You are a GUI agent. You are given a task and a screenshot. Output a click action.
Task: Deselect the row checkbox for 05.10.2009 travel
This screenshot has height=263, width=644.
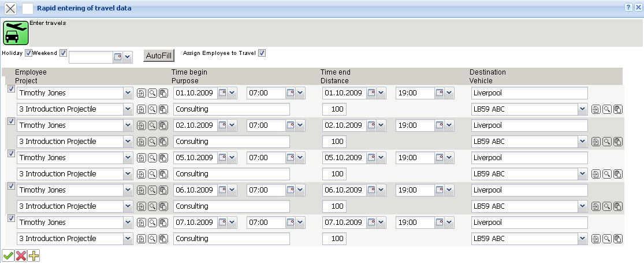coord(10,154)
